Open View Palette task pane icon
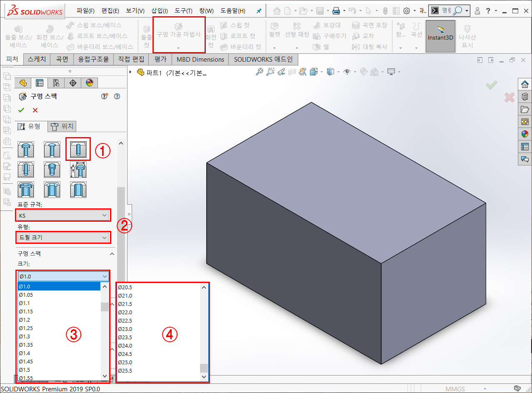This screenshot has height=393, width=532. [525, 122]
